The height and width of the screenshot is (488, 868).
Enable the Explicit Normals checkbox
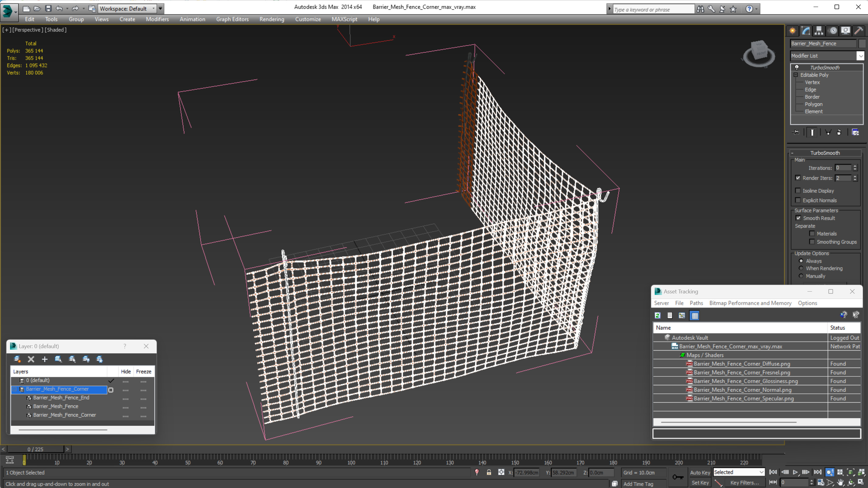coord(798,200)
